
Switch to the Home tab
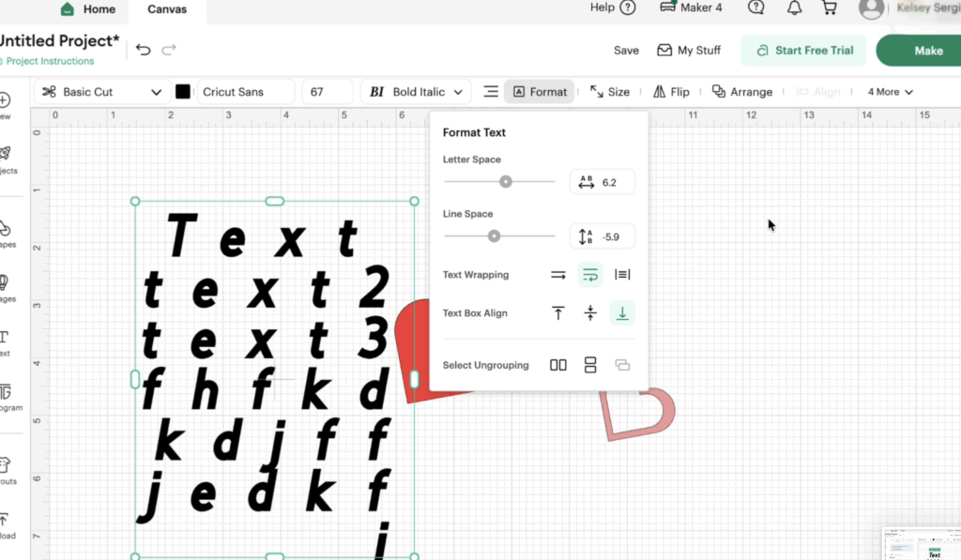click(x=87, y=9)
